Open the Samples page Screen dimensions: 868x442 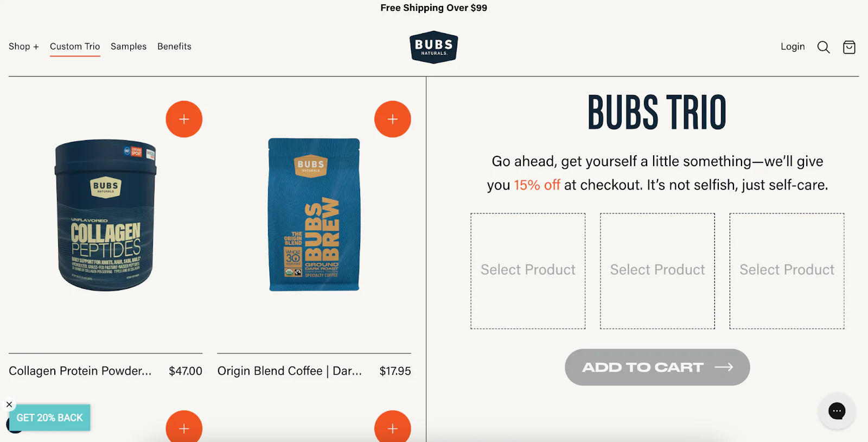pos(128,47)
